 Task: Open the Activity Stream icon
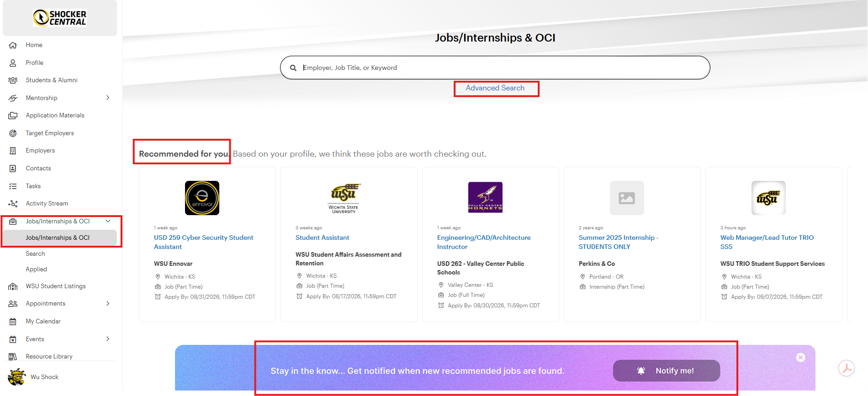[13, 204]
